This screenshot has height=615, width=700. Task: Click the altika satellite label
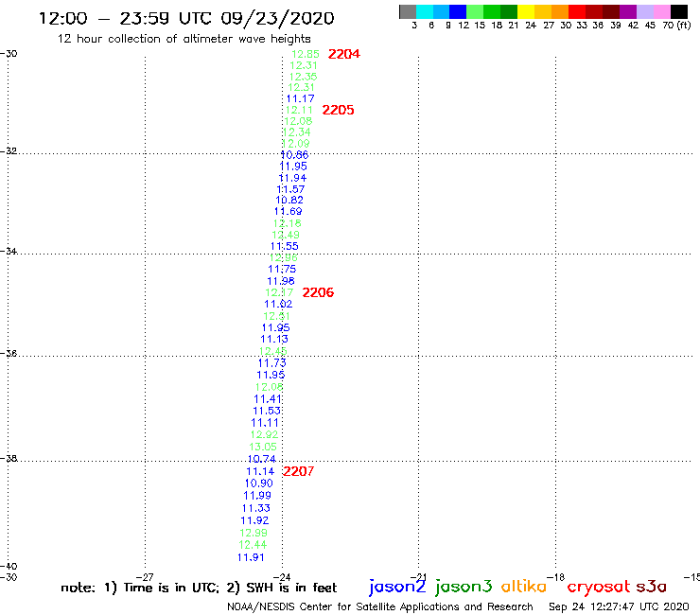pos(524,586)
